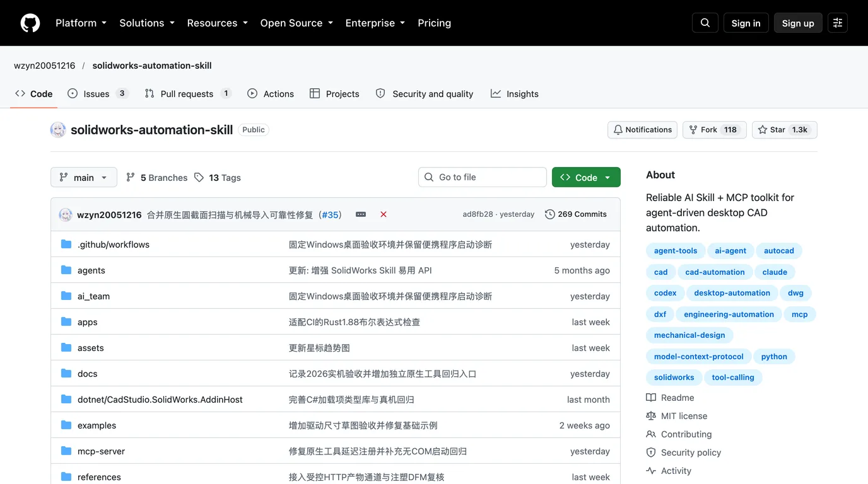
Task: View 5 Branches link
Action: (156, 178)
